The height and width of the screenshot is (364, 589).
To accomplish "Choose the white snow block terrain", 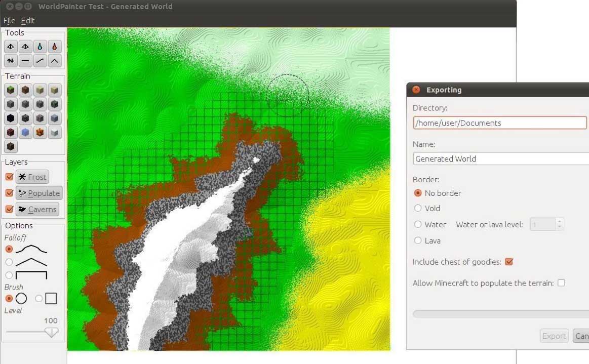I will click(x=55, y=132).
